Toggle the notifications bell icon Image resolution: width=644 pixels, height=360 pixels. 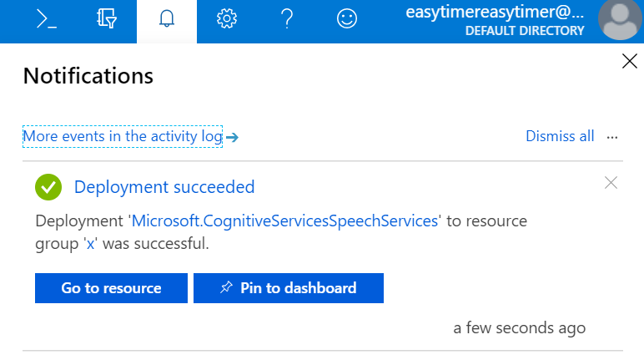166,21
